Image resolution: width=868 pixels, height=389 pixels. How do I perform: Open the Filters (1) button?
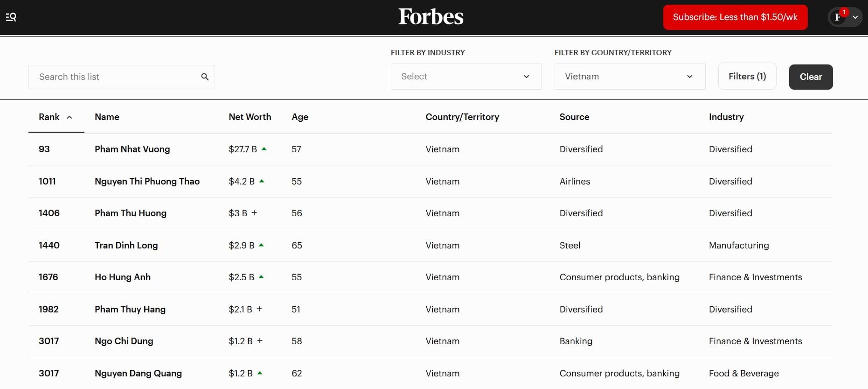click(747, 77)
